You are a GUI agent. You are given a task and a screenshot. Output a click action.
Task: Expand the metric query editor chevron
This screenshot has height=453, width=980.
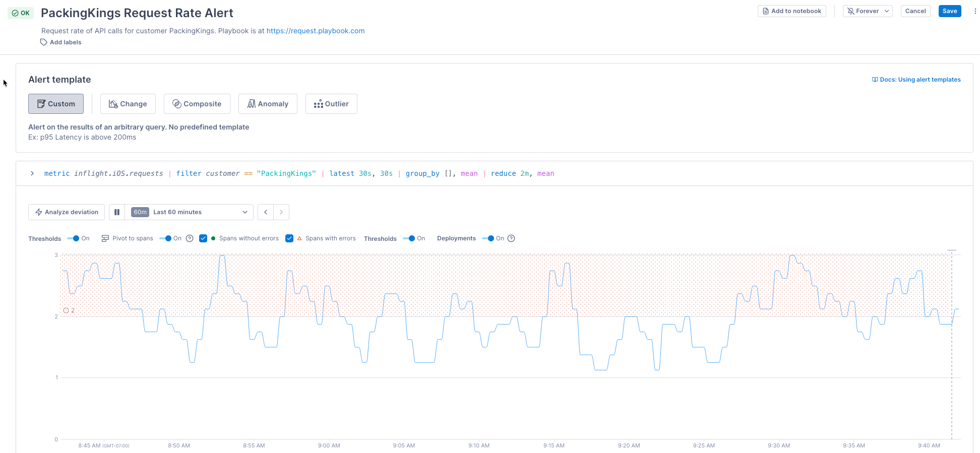point(32,173)
